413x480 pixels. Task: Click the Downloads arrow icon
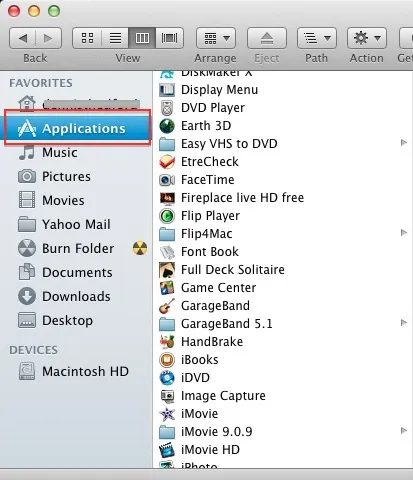coord(27,296)
